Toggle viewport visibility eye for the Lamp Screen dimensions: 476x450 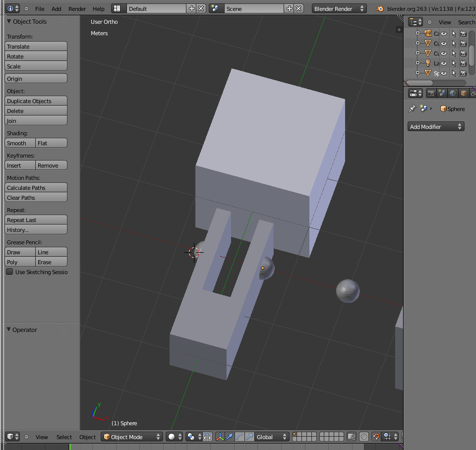click(x=444, y=63)
